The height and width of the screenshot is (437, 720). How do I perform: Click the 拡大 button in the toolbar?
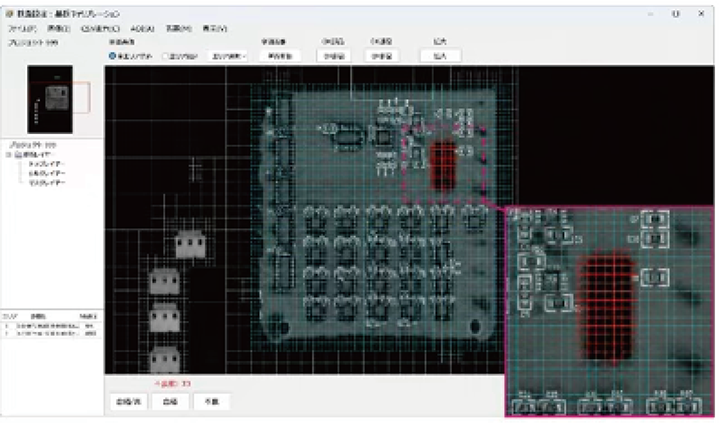point(440,56)
